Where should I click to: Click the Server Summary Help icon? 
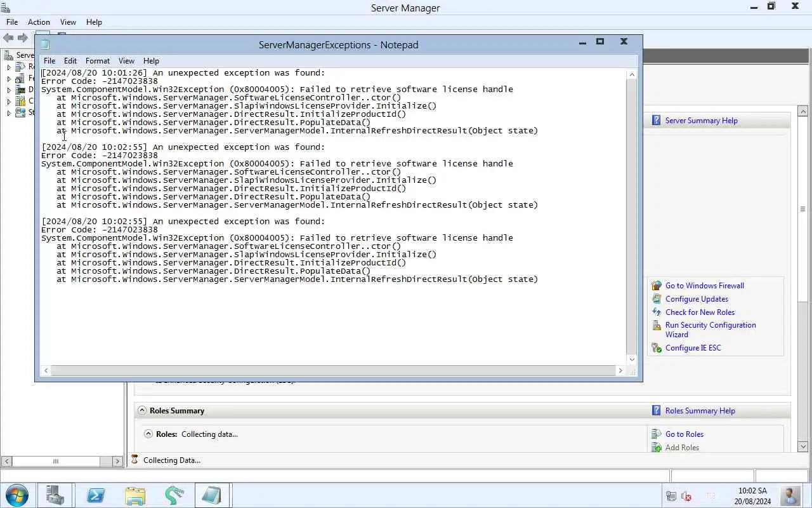pos(657,120)
